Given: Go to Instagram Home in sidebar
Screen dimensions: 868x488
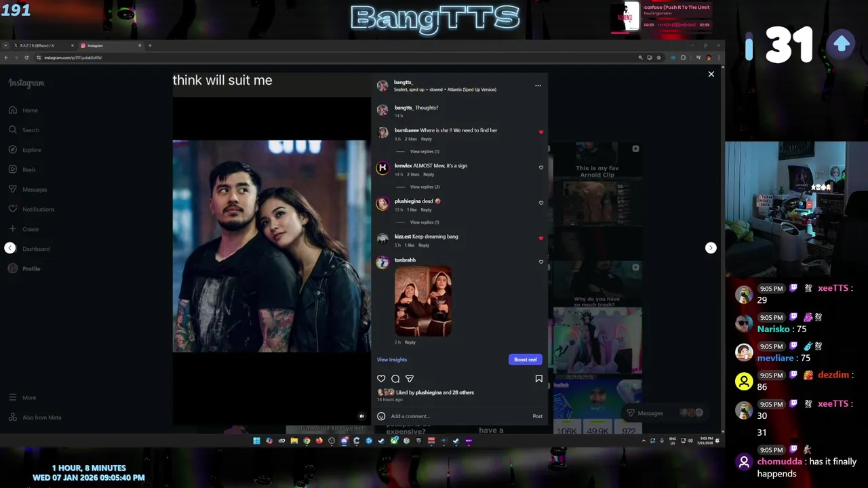Looking at the screenshot, I should 23,110.
